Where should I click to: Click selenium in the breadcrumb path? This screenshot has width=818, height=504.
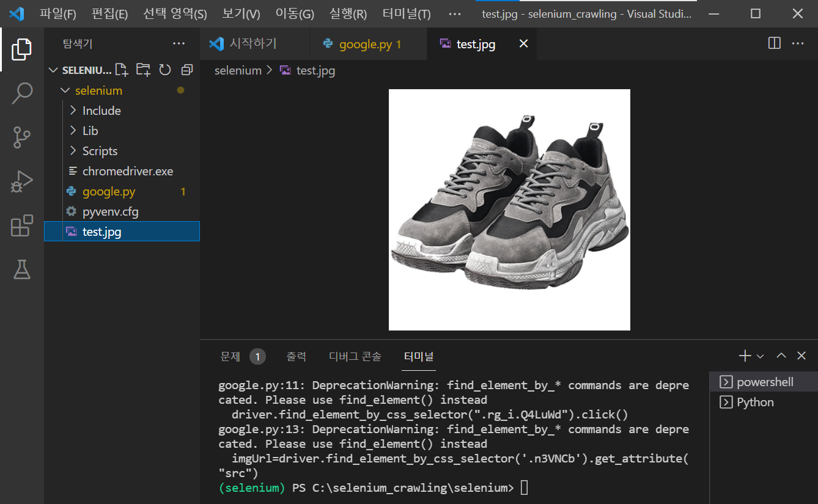click(238, 70)
